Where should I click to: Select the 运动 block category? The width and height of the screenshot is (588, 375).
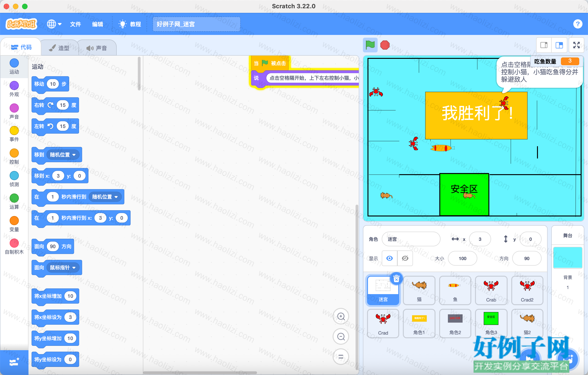pyautogui.click(x=14, y=66)
